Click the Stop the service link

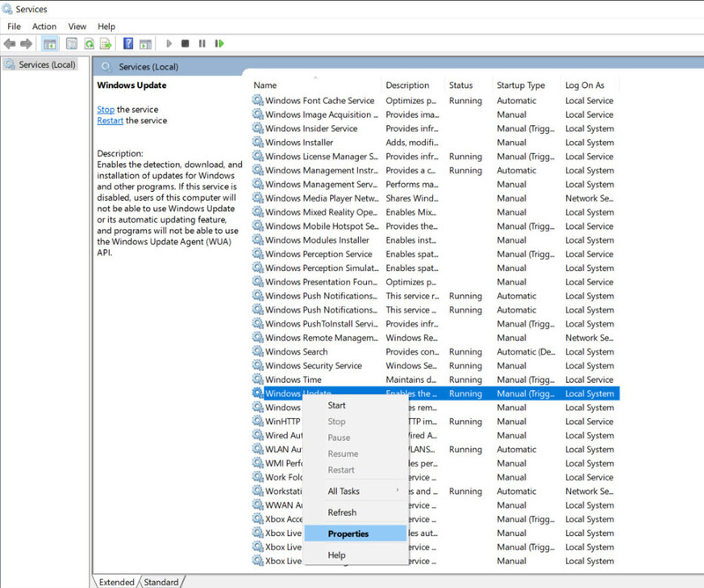(106, 109)
